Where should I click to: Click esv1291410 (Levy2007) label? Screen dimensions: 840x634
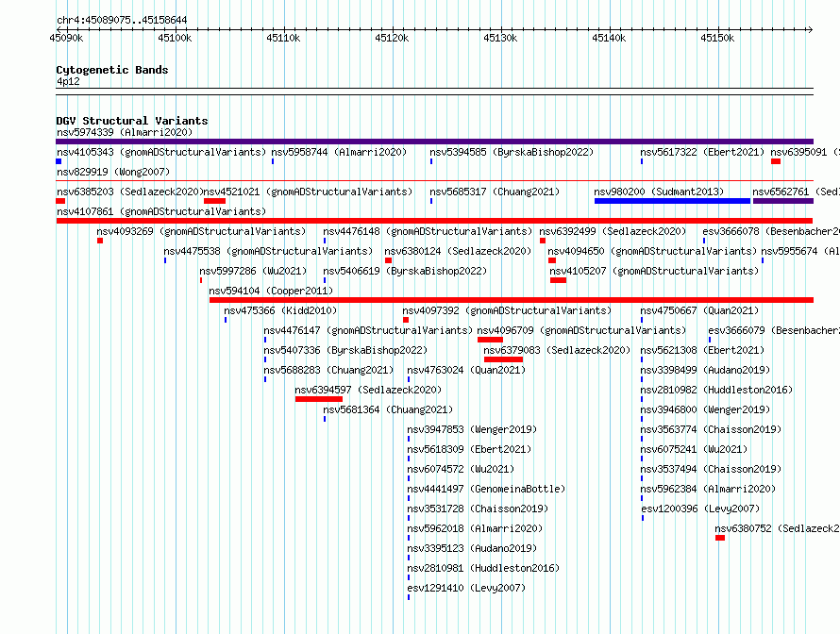[466, 588]
